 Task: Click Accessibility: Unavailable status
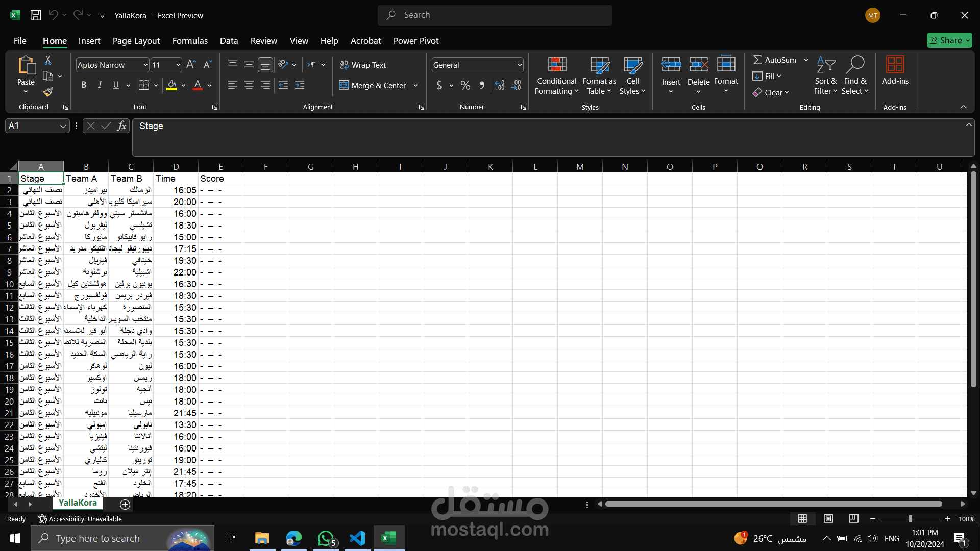coord(80,519)
